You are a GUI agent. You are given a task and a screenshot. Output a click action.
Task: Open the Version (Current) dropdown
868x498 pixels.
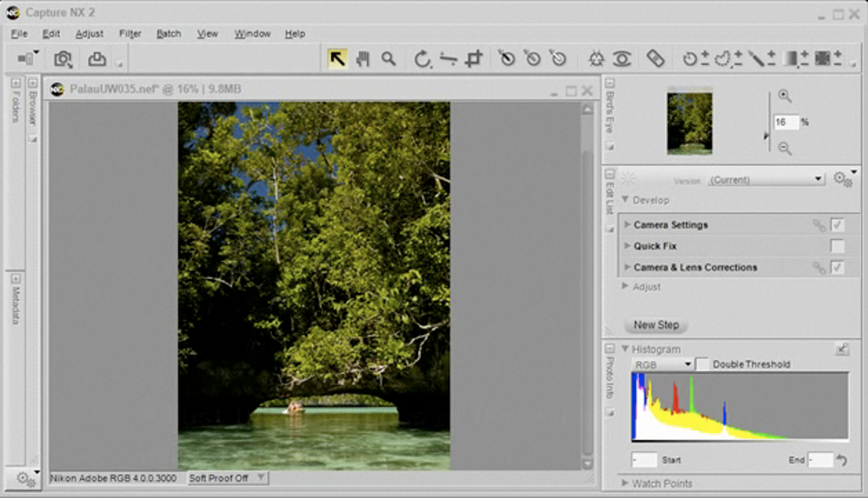pyautogui.click(x=766, y=180)
